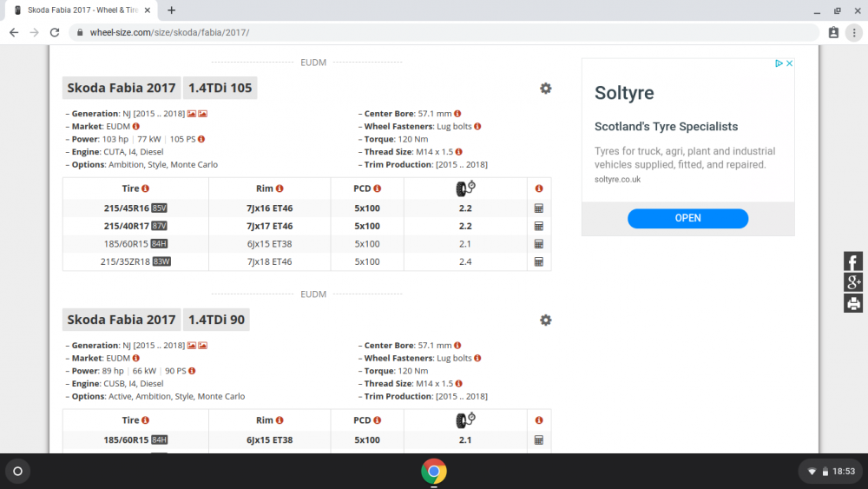This screenshot has height=489, width=868.
Task: Click the OPEN button in Soltyre ad
Action: 687,218
